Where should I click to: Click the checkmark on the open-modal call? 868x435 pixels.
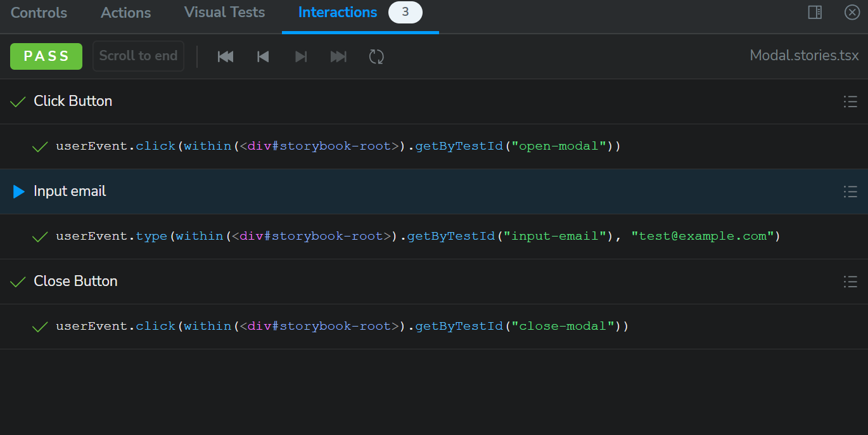[x=40, y=146]
